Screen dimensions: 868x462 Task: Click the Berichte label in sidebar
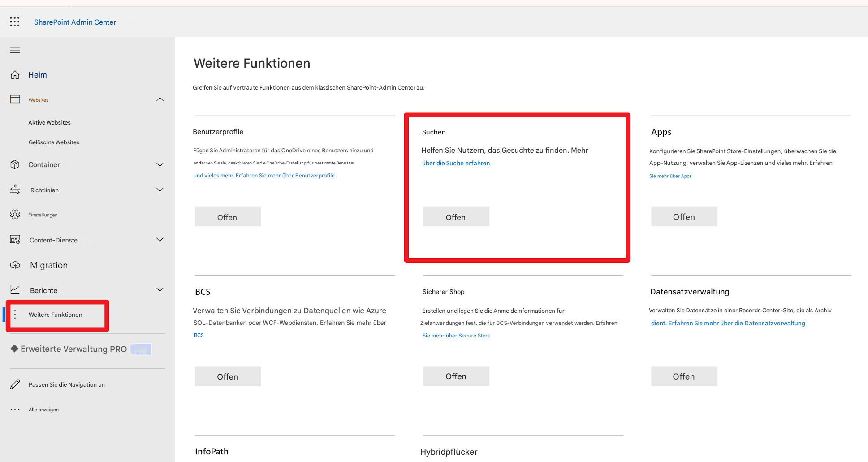tap(43, 290)
